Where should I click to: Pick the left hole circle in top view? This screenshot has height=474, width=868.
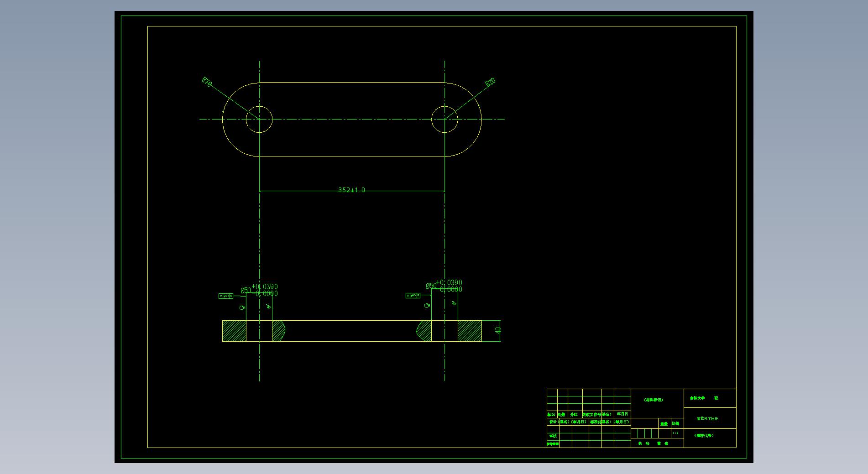point(259,119)
